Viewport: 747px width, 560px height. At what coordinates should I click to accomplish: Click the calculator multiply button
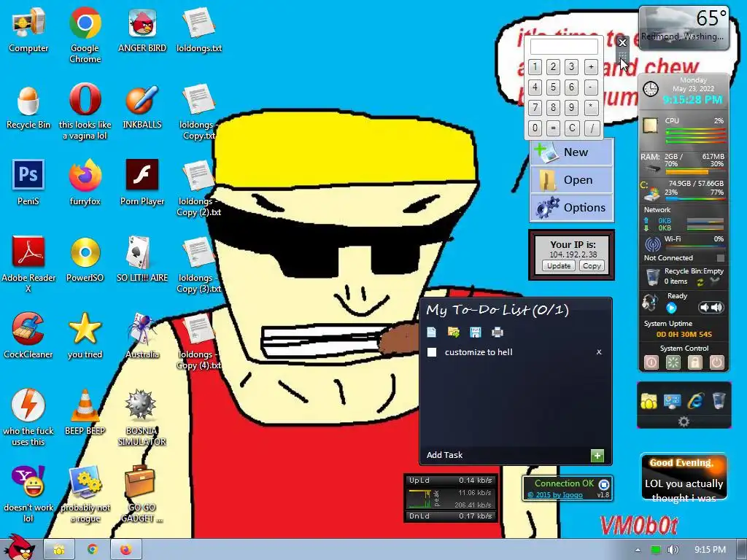[x=591, y=108]
